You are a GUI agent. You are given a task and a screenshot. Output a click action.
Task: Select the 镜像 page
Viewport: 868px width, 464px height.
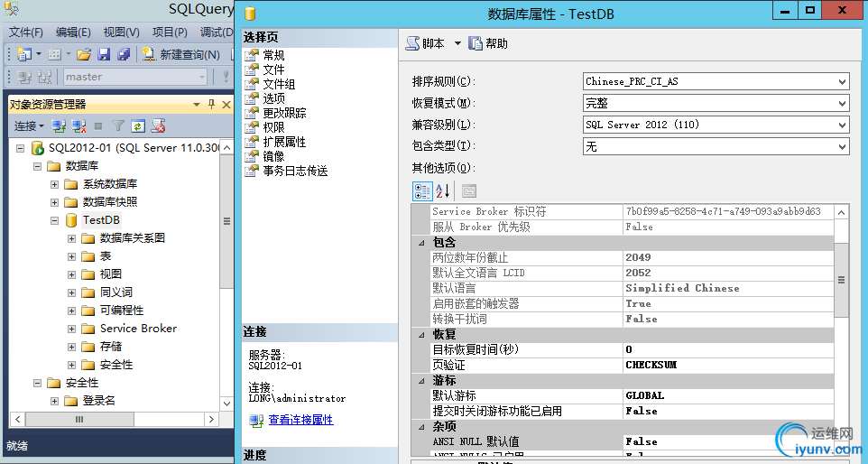[x=273, y=156]
